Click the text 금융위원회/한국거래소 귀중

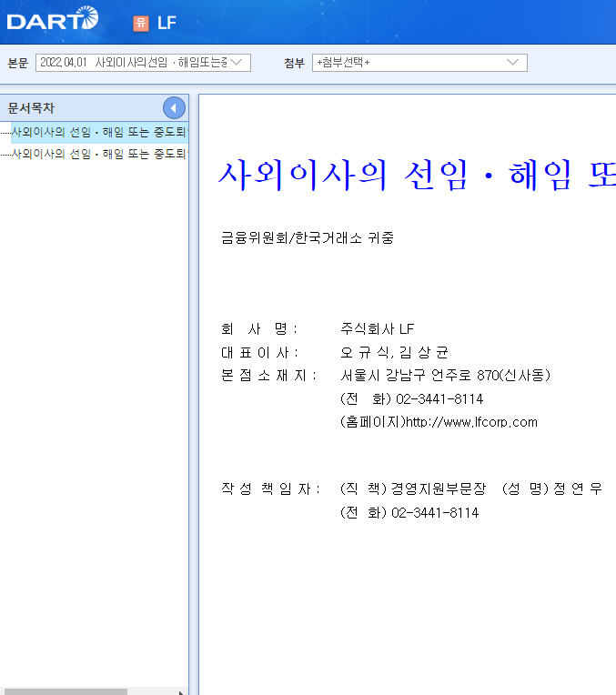[308, 238]
